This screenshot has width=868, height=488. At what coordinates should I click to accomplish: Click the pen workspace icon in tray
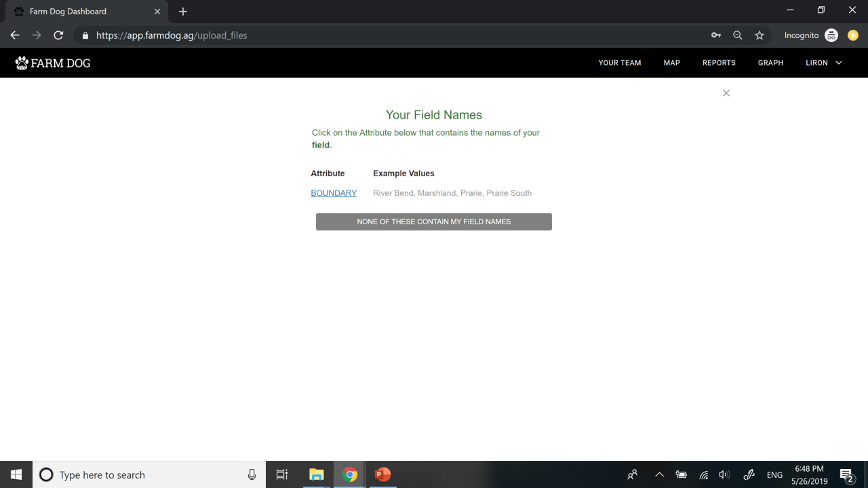point(749,474)
